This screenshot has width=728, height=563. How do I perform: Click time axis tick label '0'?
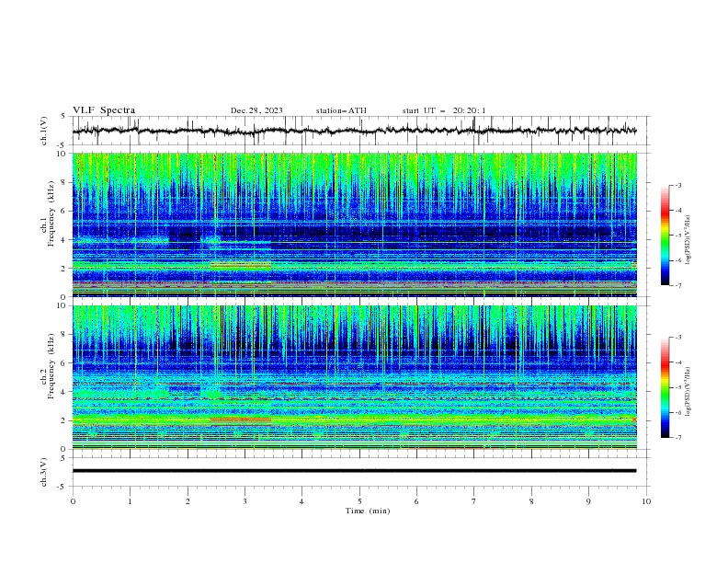[x=73, y=501]
